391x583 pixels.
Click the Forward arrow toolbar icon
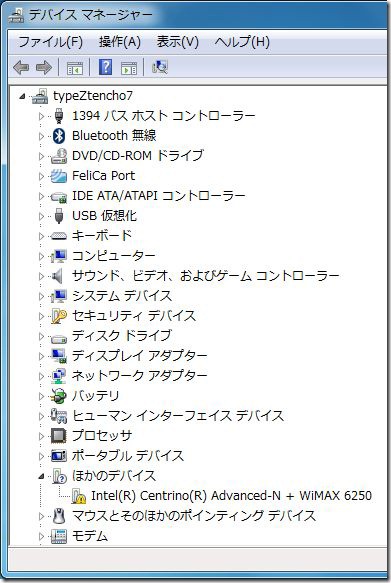pos(43,67)
